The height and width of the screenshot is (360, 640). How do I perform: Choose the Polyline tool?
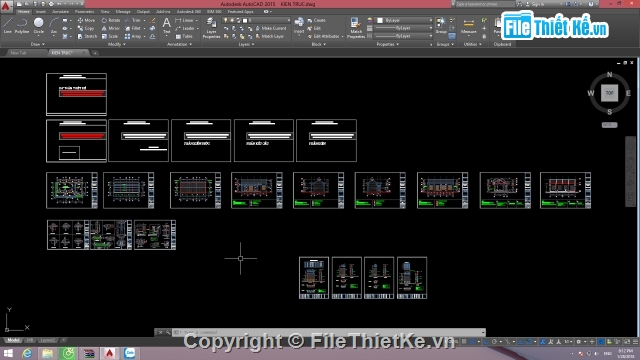pos(22,26)
